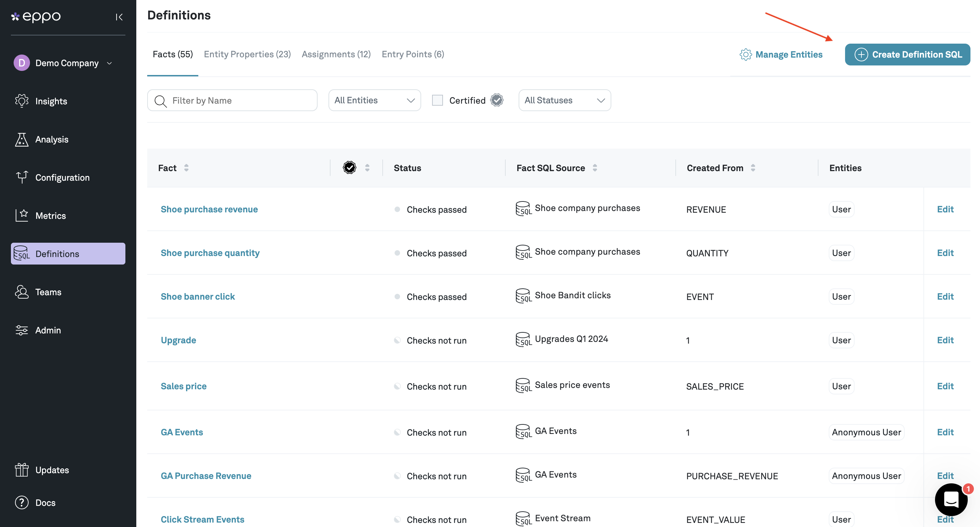This screenshot has height=527, width=980.
Task: Toggle the Certified filter checkbox
Action: coord(438,100)
